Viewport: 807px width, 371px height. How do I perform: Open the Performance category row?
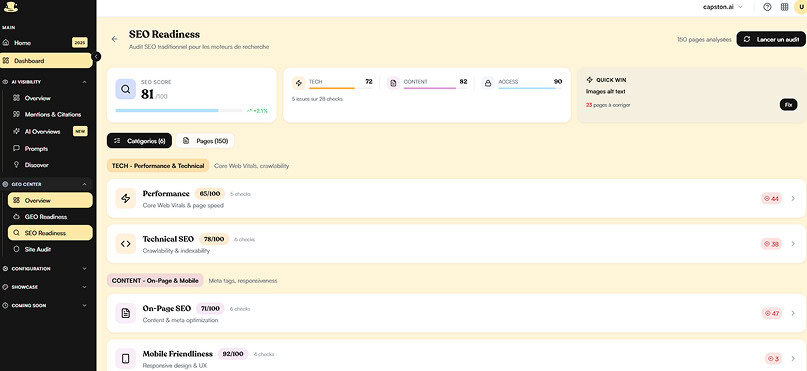tap(456, 199)
